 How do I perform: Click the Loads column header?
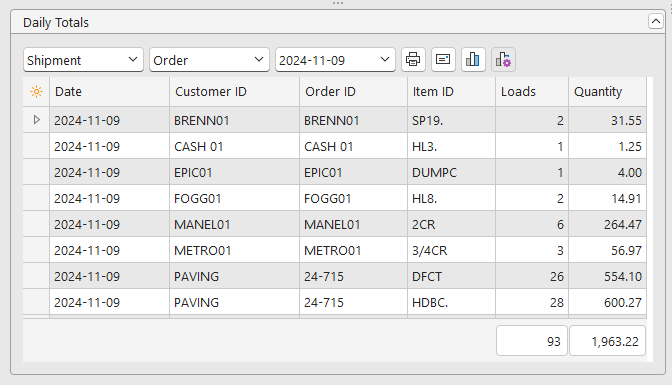[x=532, y=91]
